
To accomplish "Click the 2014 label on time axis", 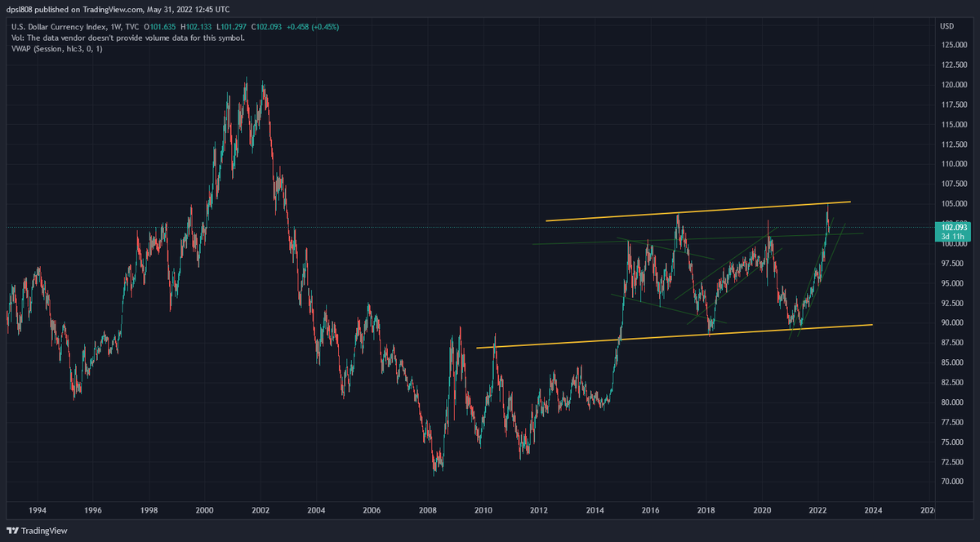I will tap(595, 511).
